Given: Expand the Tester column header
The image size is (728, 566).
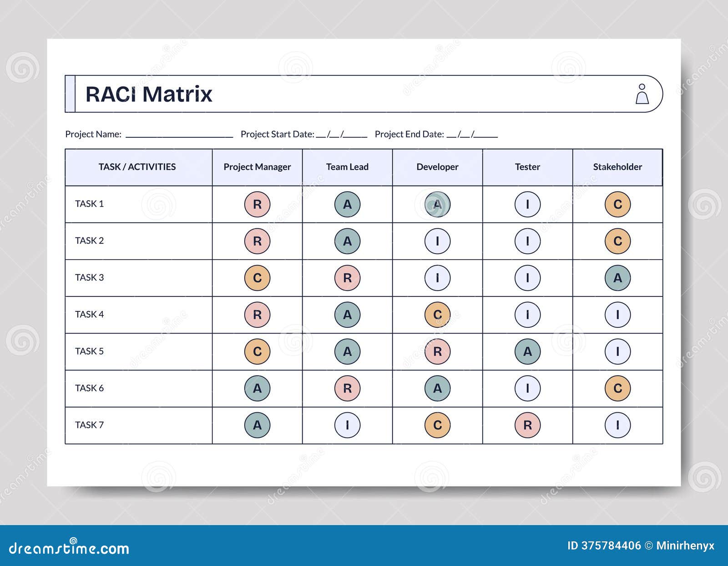Looking at the screenshot, I should coord(527,167).
